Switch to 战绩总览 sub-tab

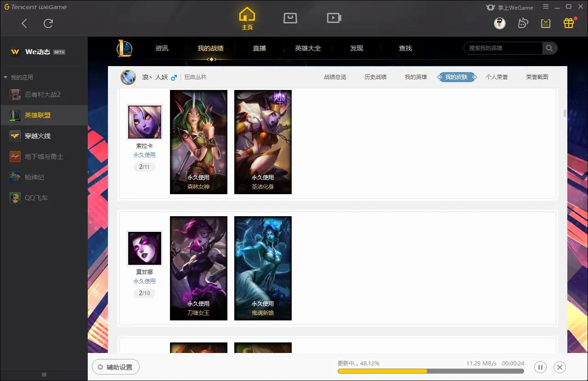pos(335,77)
